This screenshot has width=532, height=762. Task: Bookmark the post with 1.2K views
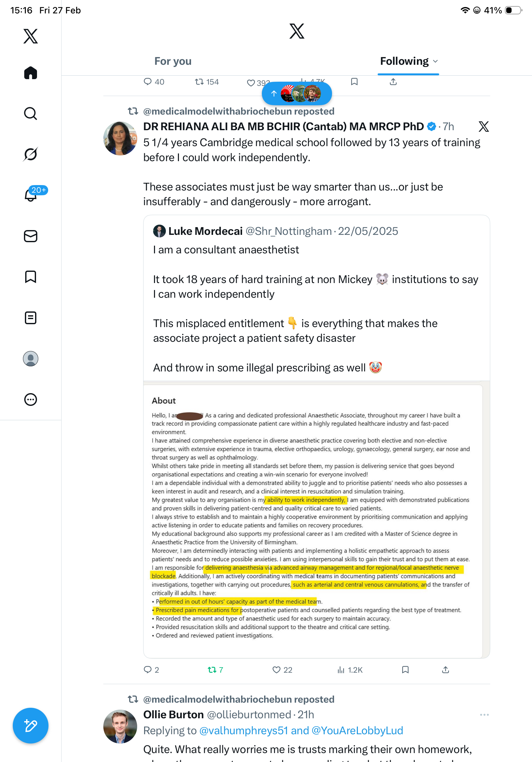[405, 670]
